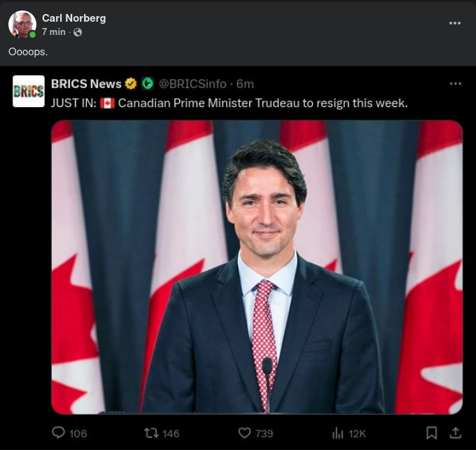The image size is (476, 450).
Task: Open Carl Norberg's profile picture
Action: point(22,24)
